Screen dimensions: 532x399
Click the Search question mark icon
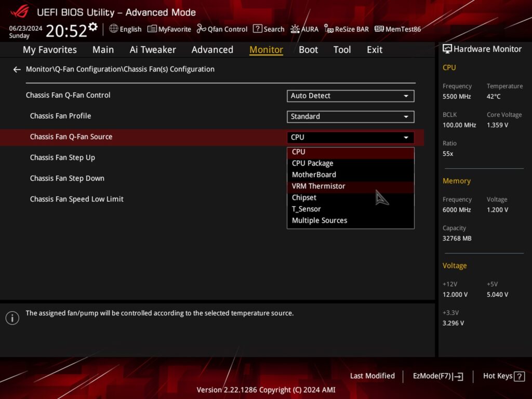point(258,29)
